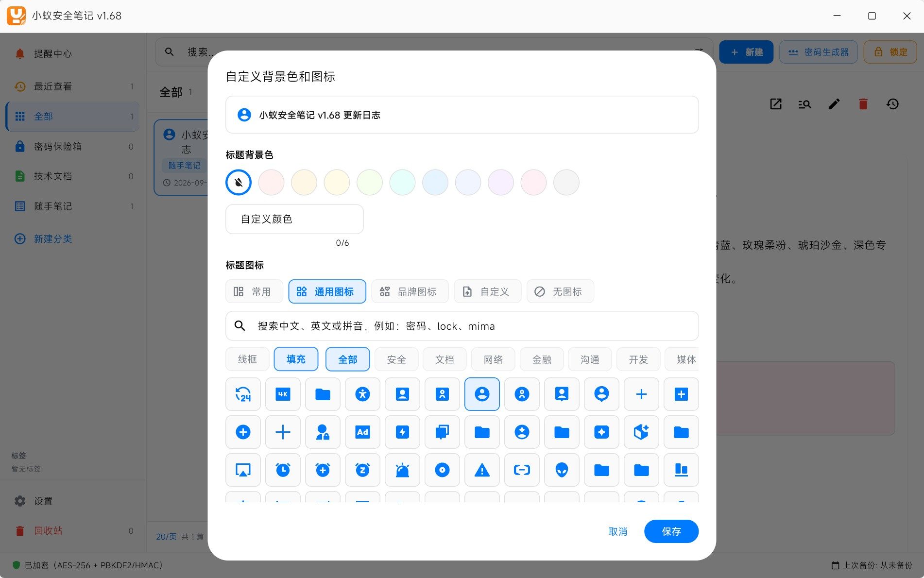Click the 新建 button in main window
Viewport: 924px width, 578px height.
(x=746, y=52)
